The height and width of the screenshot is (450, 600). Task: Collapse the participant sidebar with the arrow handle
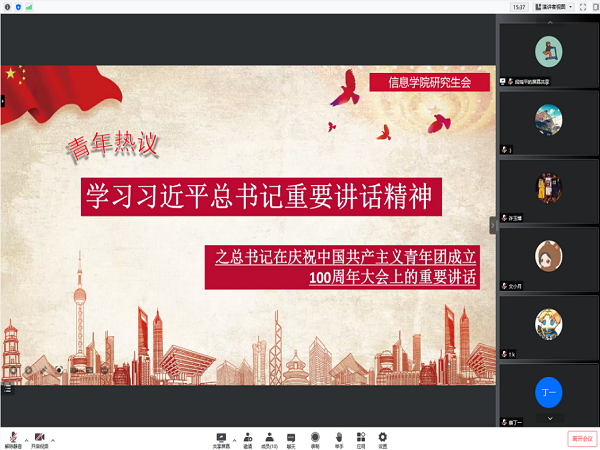pos(492,225)
